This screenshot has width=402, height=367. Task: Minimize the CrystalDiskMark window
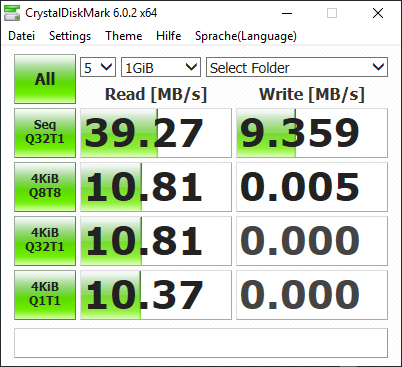pyautogui.click(x=287, y=13)
